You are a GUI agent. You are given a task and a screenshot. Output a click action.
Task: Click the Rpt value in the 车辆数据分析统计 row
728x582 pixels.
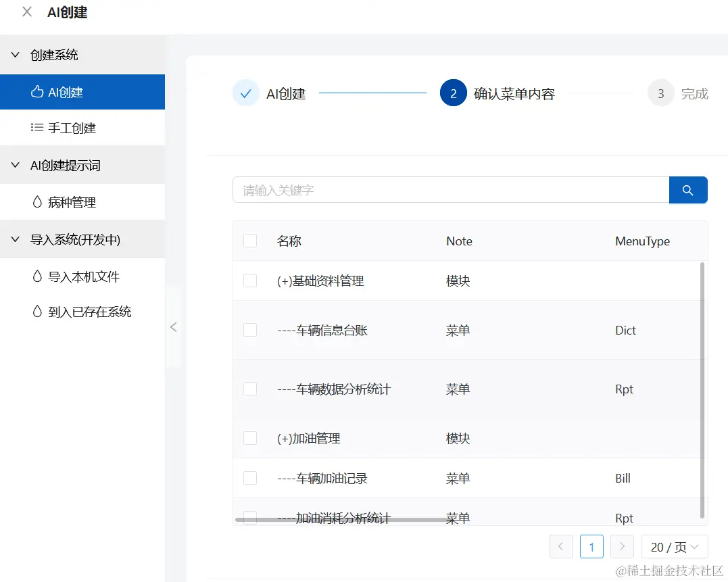[624, 389]
